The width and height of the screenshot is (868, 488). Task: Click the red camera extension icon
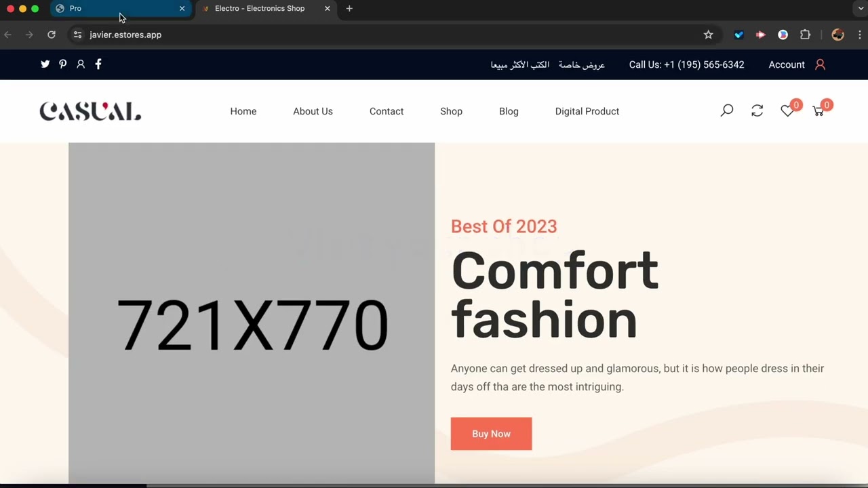coord(761,35)
